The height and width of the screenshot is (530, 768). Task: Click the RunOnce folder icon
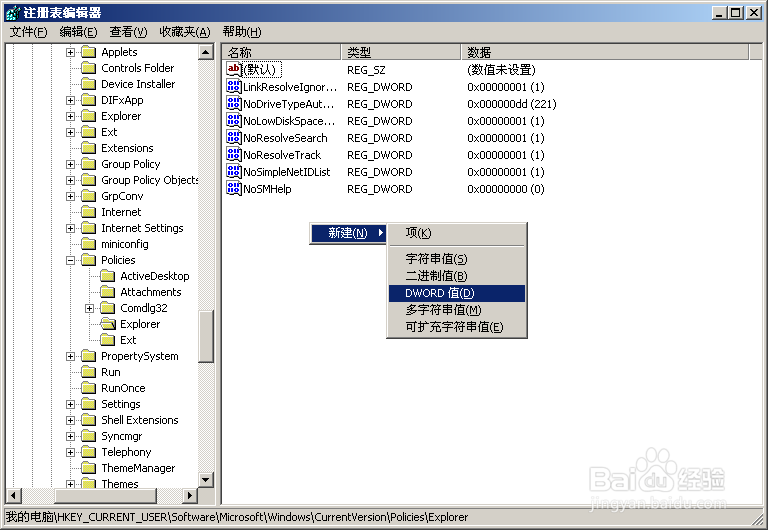point(89,388)
